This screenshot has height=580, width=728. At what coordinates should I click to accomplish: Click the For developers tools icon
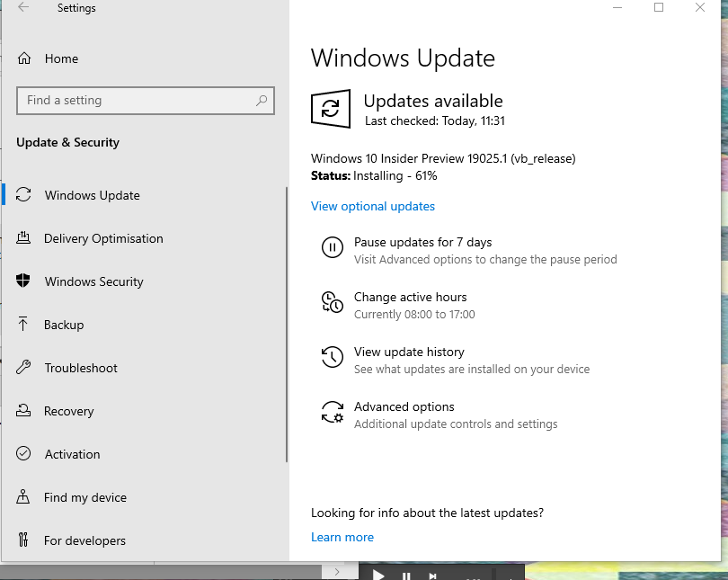(23, 540)
